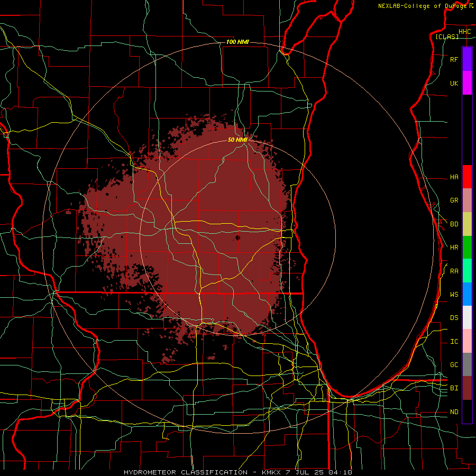The width and height of the screenshot is (476, 476).
Task: Pick the mint green RA legend swatch
Action: (467, 271)
